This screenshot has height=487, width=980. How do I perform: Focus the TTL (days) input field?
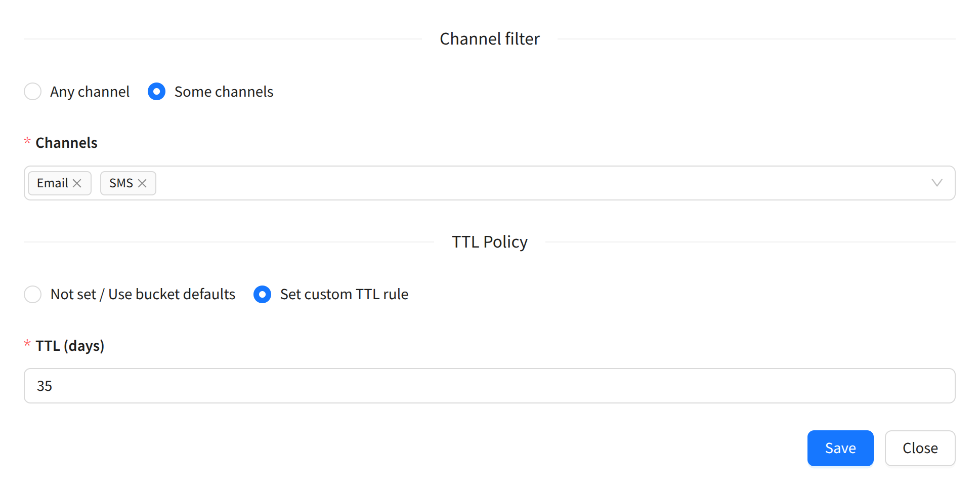click(x=489, y=386)
